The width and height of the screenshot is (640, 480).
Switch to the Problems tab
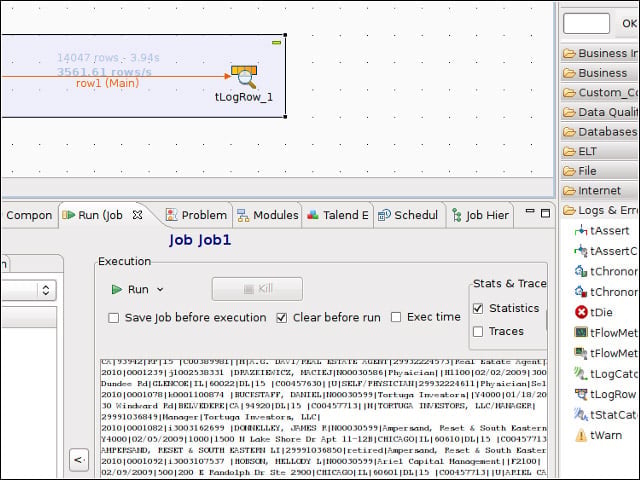pyautogui.click(x=196, y=215)
